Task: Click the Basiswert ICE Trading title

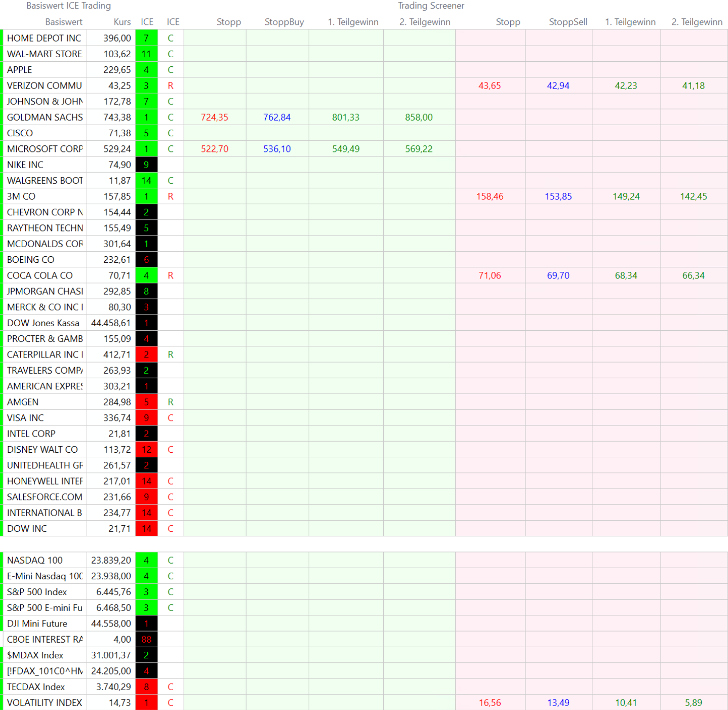Action: 68,6
